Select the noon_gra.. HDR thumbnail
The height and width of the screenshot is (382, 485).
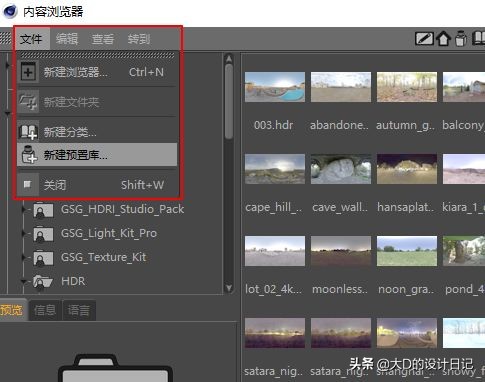(407, 251)
